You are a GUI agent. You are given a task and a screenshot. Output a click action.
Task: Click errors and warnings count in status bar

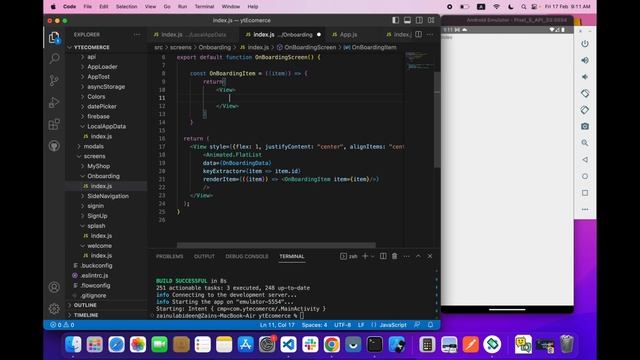pyautogui.click(x=62, y=325)
